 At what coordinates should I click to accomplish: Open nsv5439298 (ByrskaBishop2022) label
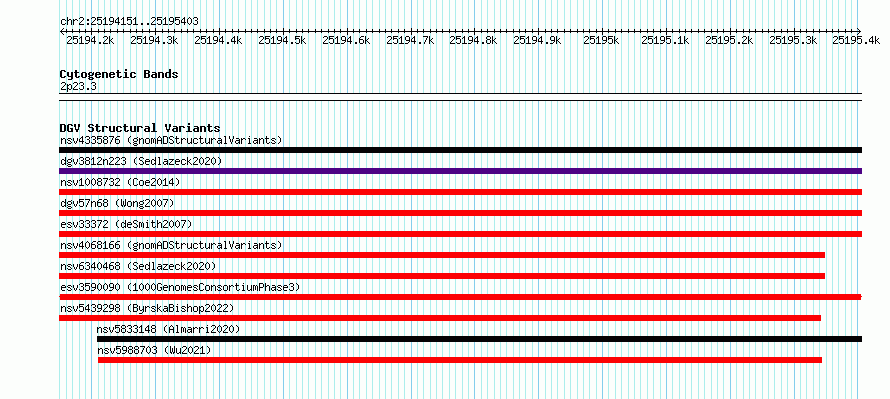[x=147, y=308]
